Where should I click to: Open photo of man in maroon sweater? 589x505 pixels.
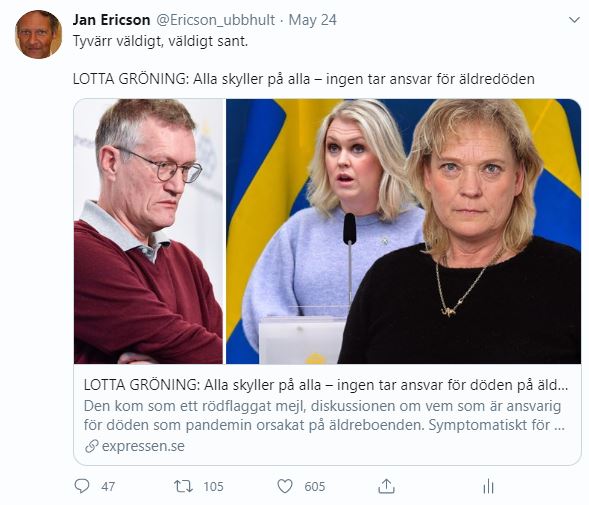pos(149,231)
